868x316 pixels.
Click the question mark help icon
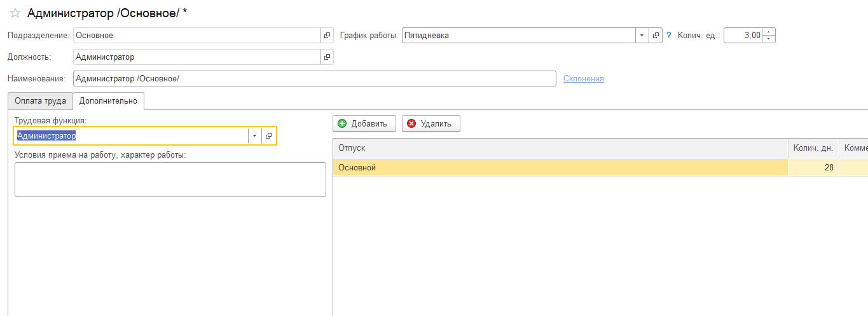click(x=669, y=36)
